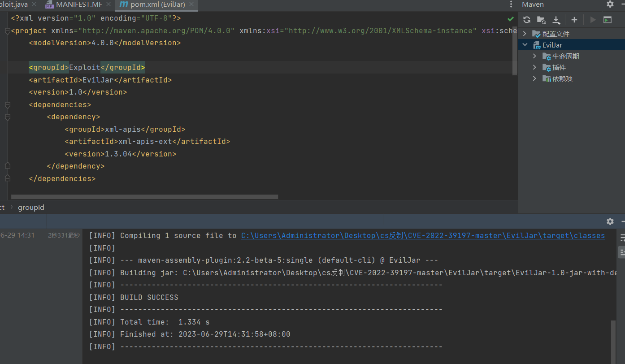Image resolution: width=625 pixels, height=364 pixels.
Task: Collapse the EvilJar project node
Action: (x=525, y=45)
